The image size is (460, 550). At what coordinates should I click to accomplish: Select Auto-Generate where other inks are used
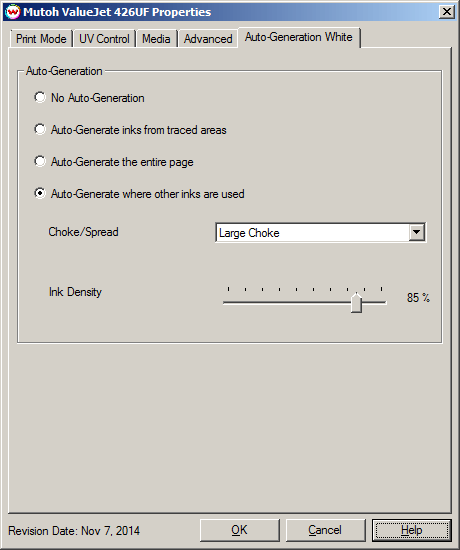click(x=40, y=194)
